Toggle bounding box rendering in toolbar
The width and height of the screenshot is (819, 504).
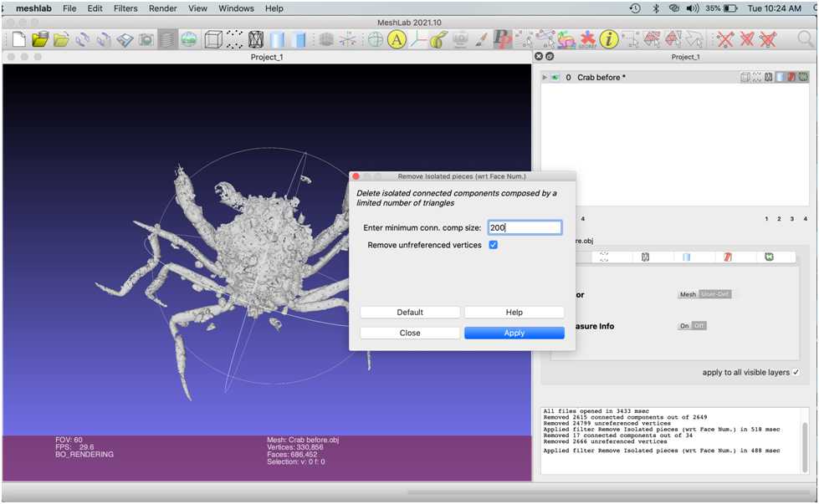coord(213,39)
